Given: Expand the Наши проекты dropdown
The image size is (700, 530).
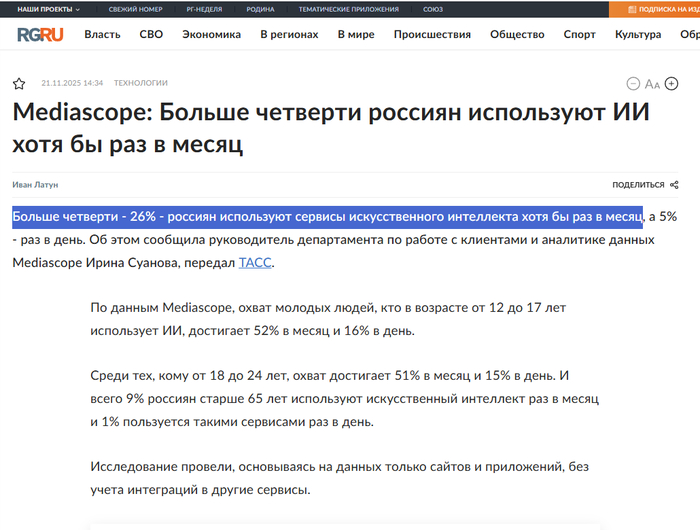Looking at the screenshot, I should click(48, 9).
